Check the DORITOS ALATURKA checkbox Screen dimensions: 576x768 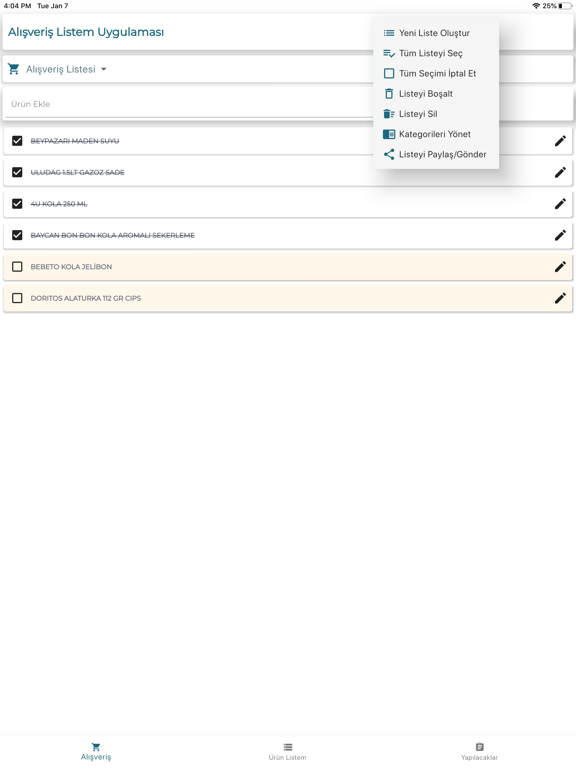pos(17,298)
